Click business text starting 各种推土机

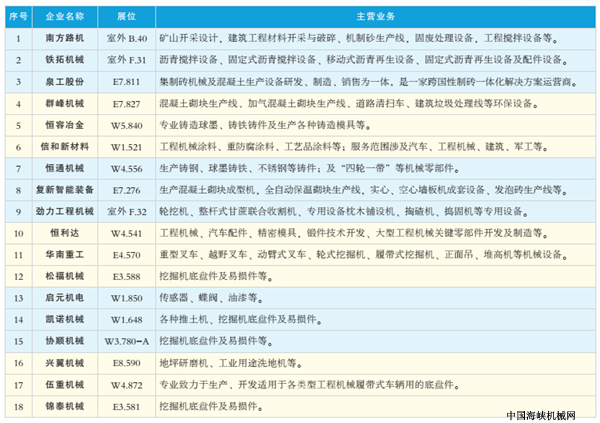[241, 319]
